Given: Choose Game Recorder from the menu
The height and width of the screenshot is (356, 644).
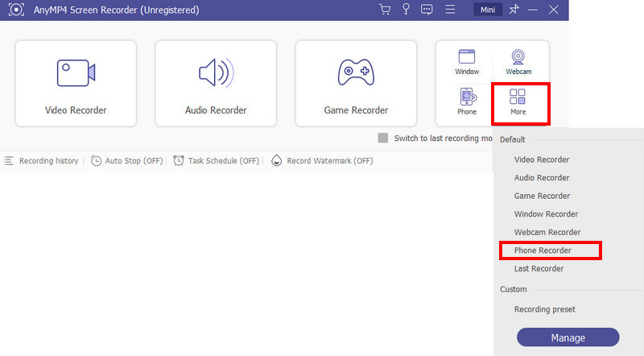Looking at the screenshot, I should (x=542, y=196).
